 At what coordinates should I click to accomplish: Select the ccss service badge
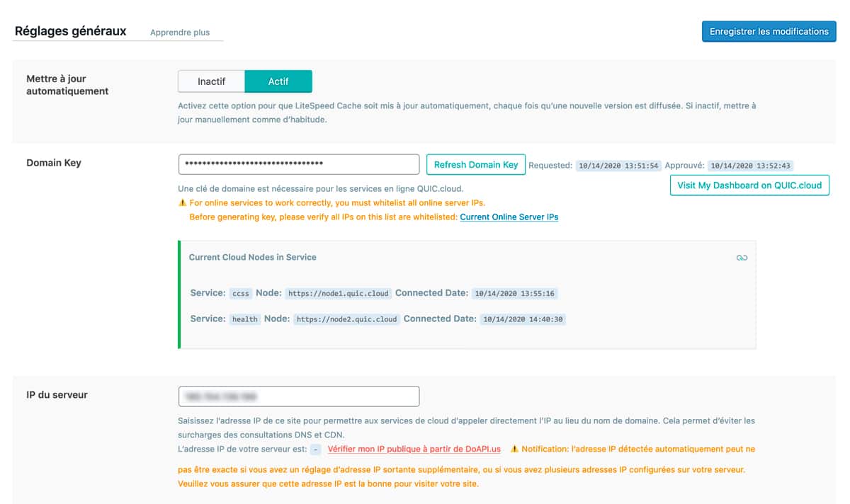240,293
